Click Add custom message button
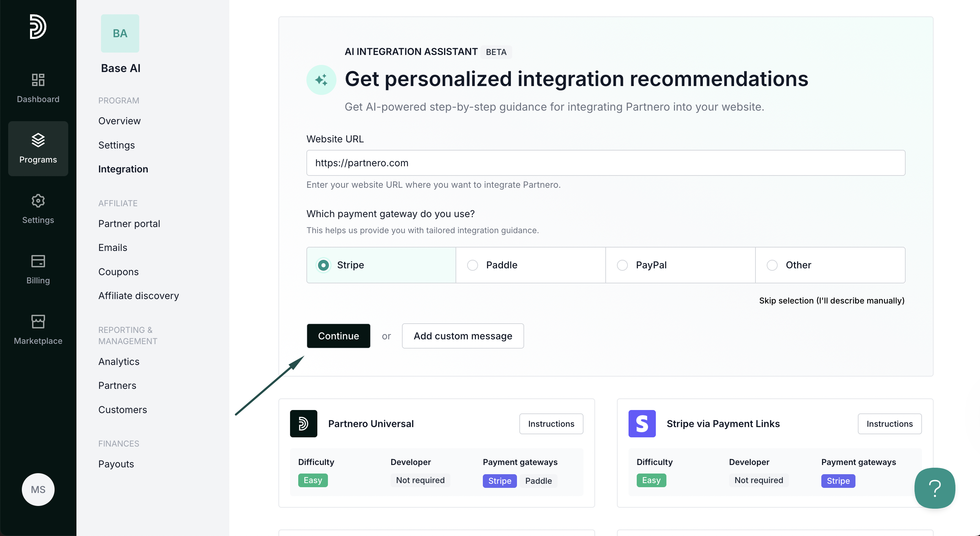 coord(463,336)
